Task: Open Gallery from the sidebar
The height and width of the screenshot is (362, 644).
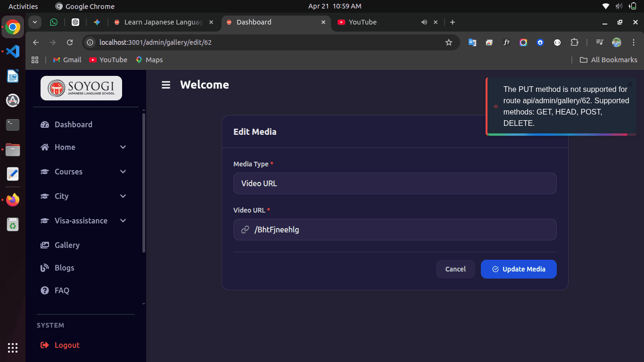Action: [67, 245]
